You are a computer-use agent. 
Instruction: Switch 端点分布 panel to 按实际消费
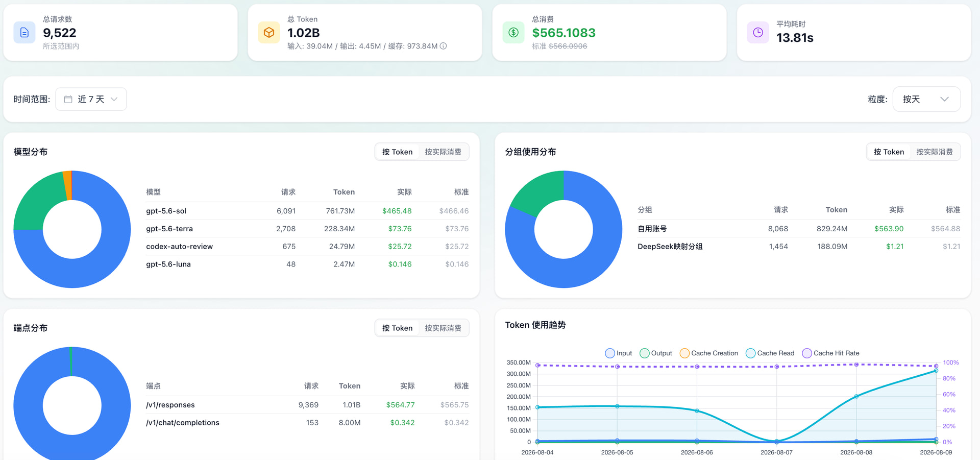(443, 328)
